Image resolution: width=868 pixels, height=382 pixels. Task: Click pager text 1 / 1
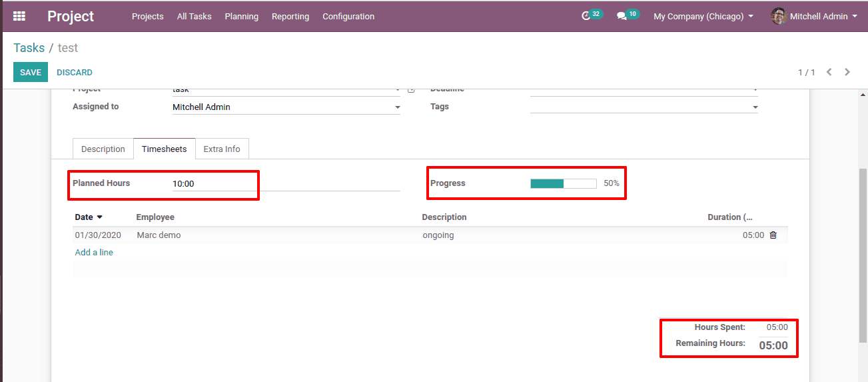(807, 72)
